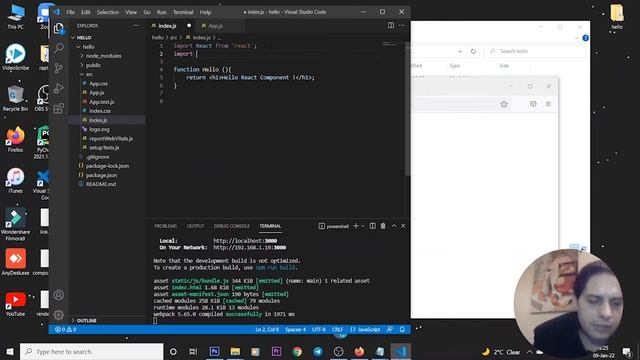The image size is (640, 360).
Task: Open the hamburger menu in the browser window
Action: tap(548, 104)
